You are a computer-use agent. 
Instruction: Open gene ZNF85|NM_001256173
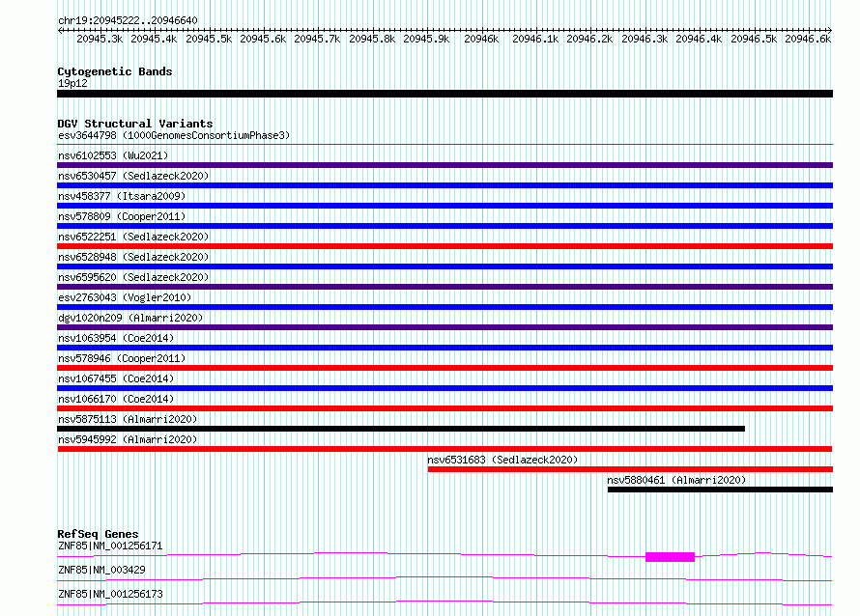(110, 594)
